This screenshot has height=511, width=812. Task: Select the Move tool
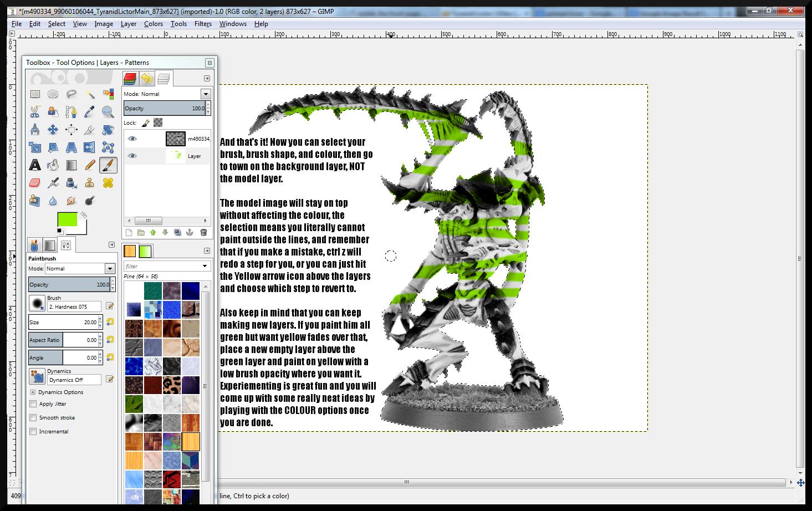tap(53, 130)
